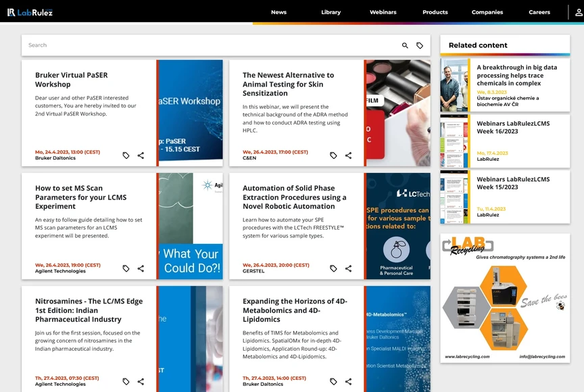Image resolution: width=584 pixels, height=392 pixels.
Task: Open the Lab Recycling advertisement banner
Action: 505,298
